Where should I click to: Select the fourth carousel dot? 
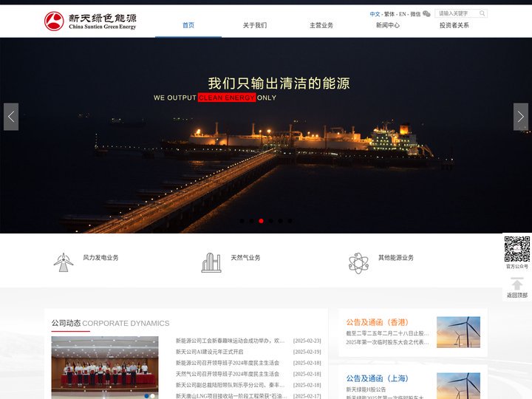(270, 221)
